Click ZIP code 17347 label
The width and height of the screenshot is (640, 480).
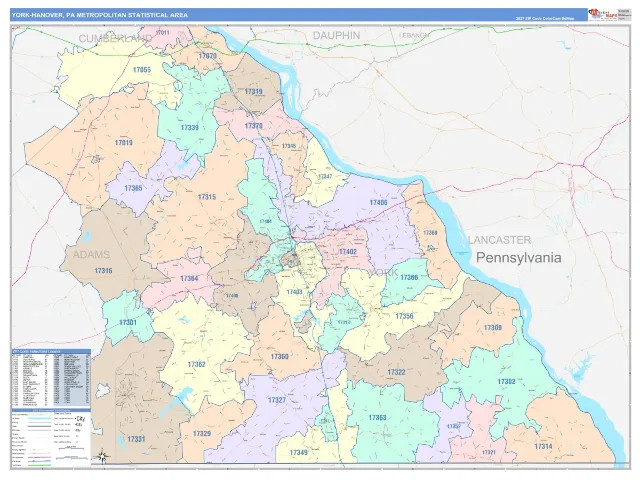(x=325, y=176)
